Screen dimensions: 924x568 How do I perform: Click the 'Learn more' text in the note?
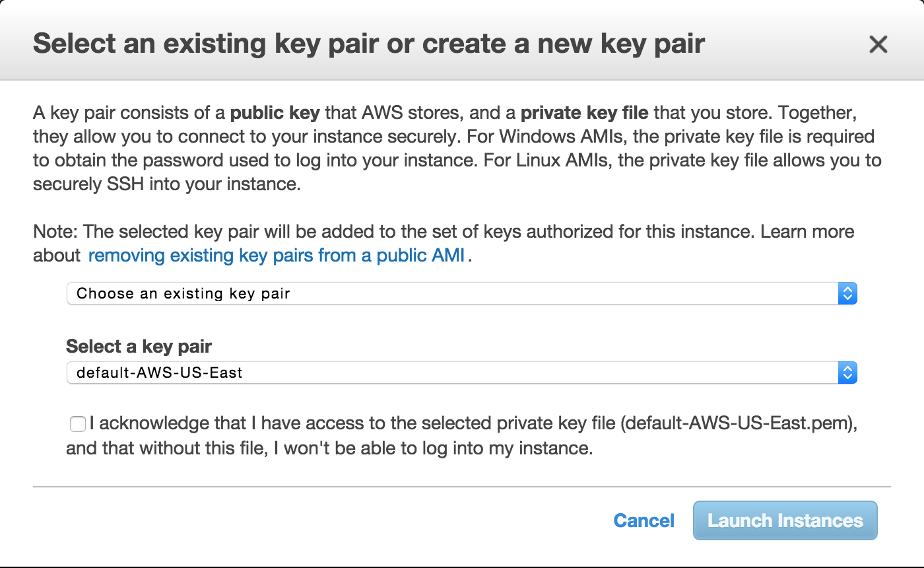point(807,232)
